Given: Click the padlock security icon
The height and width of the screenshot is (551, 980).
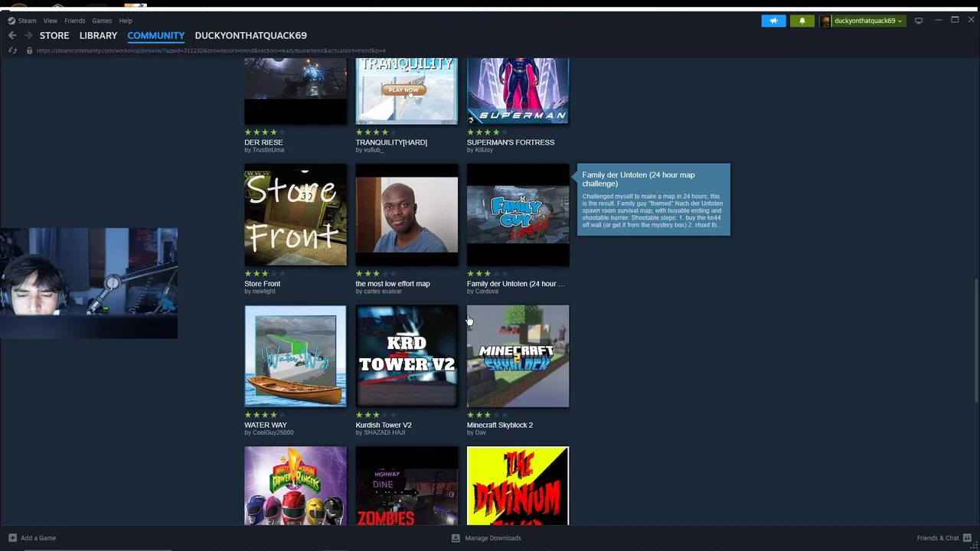Looking at the screenshot, I should [x=29, y=51].
